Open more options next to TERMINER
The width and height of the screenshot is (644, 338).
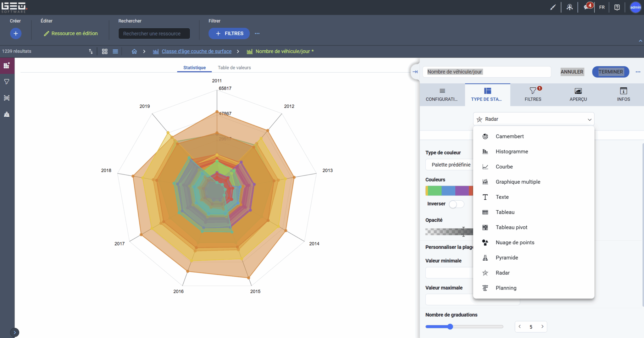pyautogui.click(x=638, y=72)
